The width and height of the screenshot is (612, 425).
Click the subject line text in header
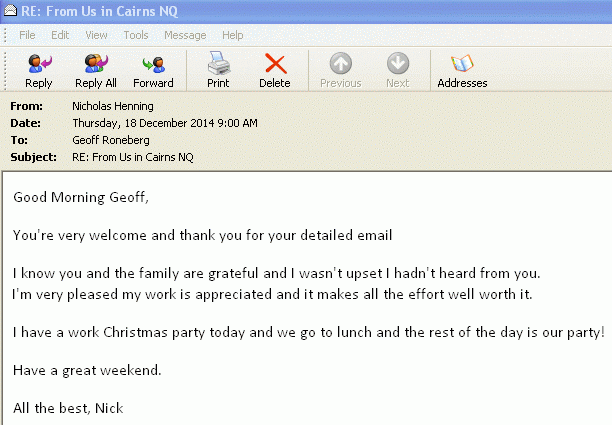pos(133,157)
